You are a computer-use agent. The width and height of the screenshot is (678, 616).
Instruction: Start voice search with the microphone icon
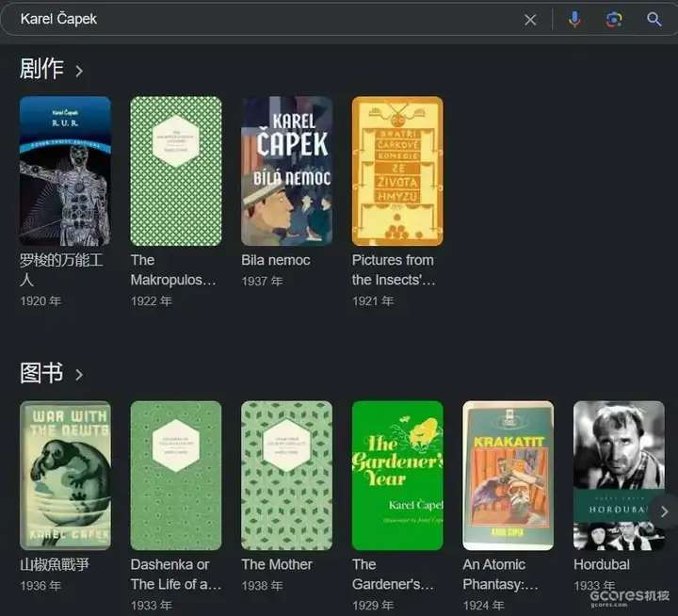pyautogui.click(x=574, y=20)
